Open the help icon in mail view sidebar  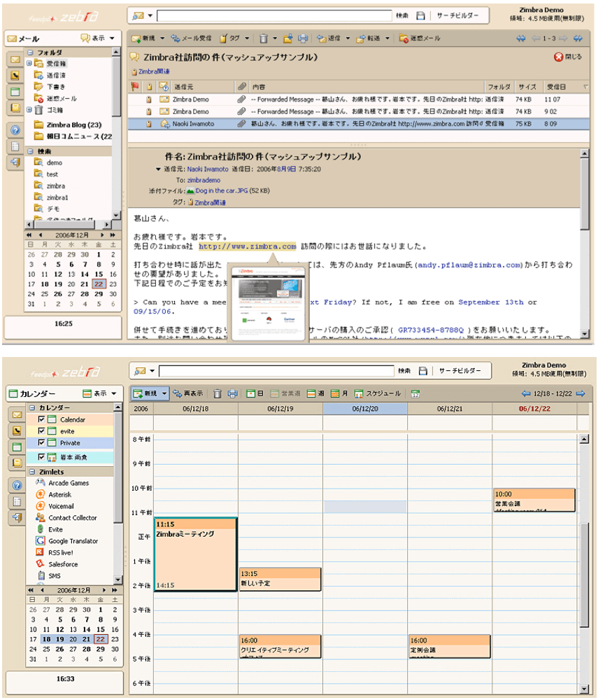[x=15, y=130]
